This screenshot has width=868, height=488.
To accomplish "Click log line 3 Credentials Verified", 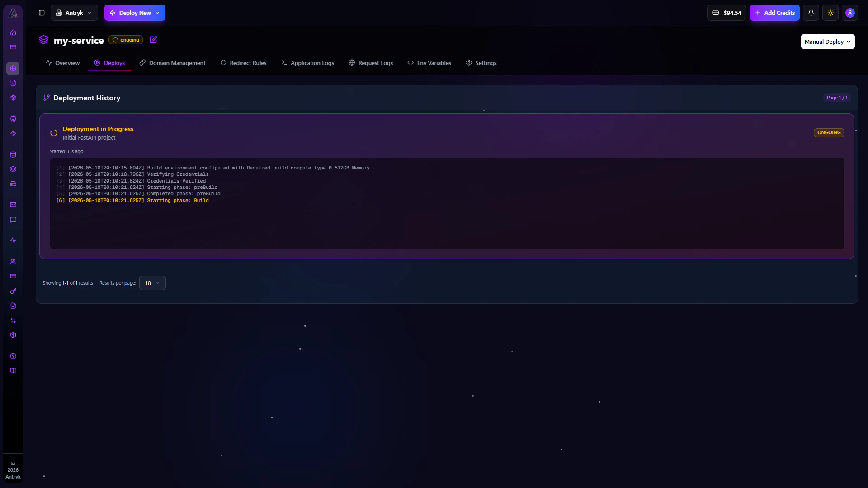I will tap(131, 181).
